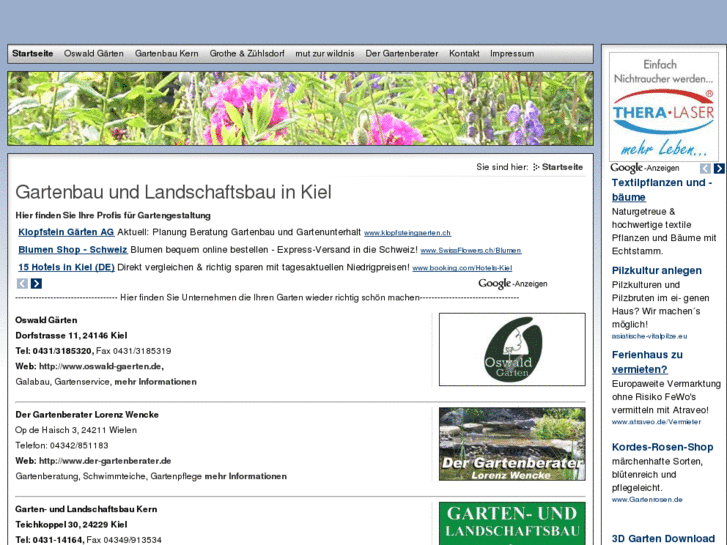The width and height of the screenshot is (727, 545).
Task: Open 3D Garten Download ad
Action: click(663, 539)
